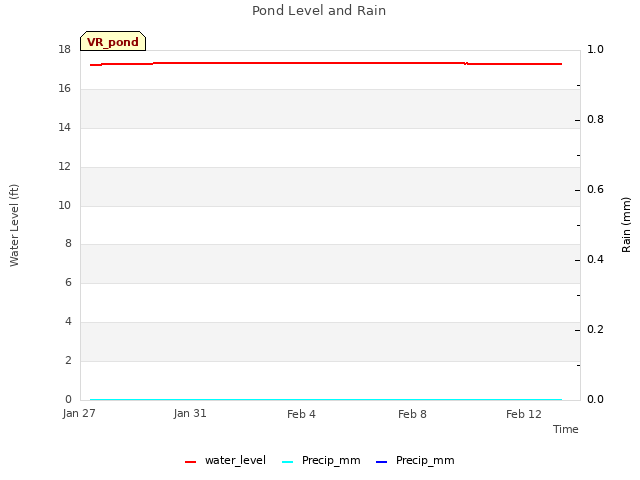Click the blue Precip_mm legend swatch
Viewport: 640px width, 480px height.
381,462
